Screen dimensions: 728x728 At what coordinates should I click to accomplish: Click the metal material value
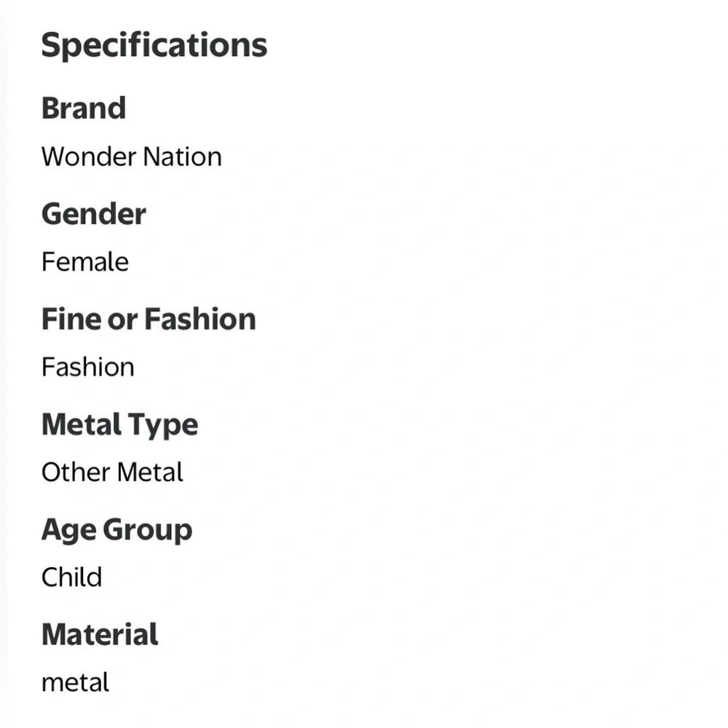tap(75, 683)
